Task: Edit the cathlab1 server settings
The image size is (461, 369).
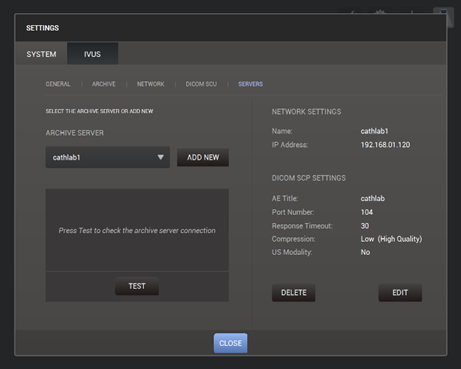Action: pyautogui.click(x=400, y=293)
